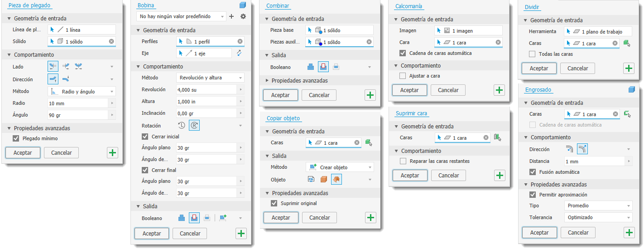Viewport: 644px width, 250px height.
Task: Uncheck the Plegado mínimo checkbox
Action: point(16,138)
